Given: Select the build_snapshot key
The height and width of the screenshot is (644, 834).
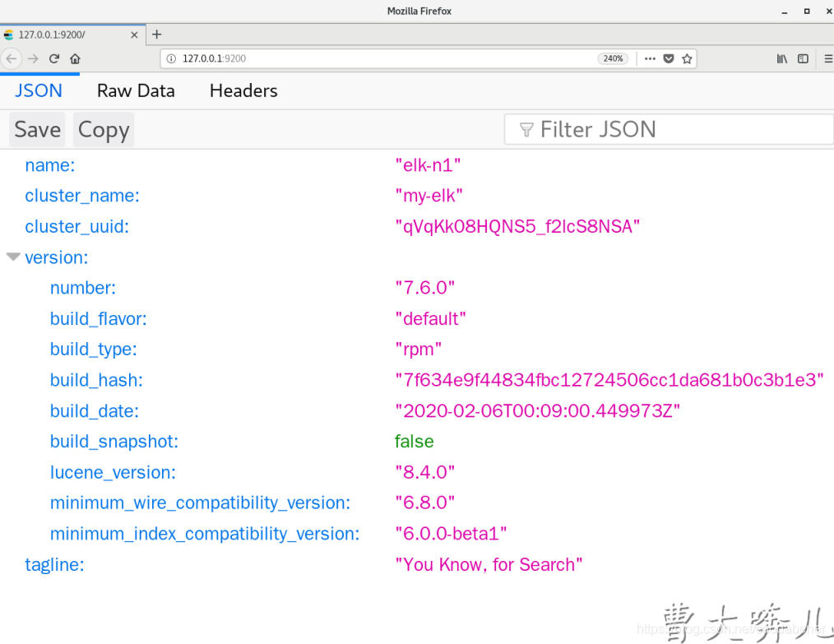Looking at the screenshot, I should [114, 442].
